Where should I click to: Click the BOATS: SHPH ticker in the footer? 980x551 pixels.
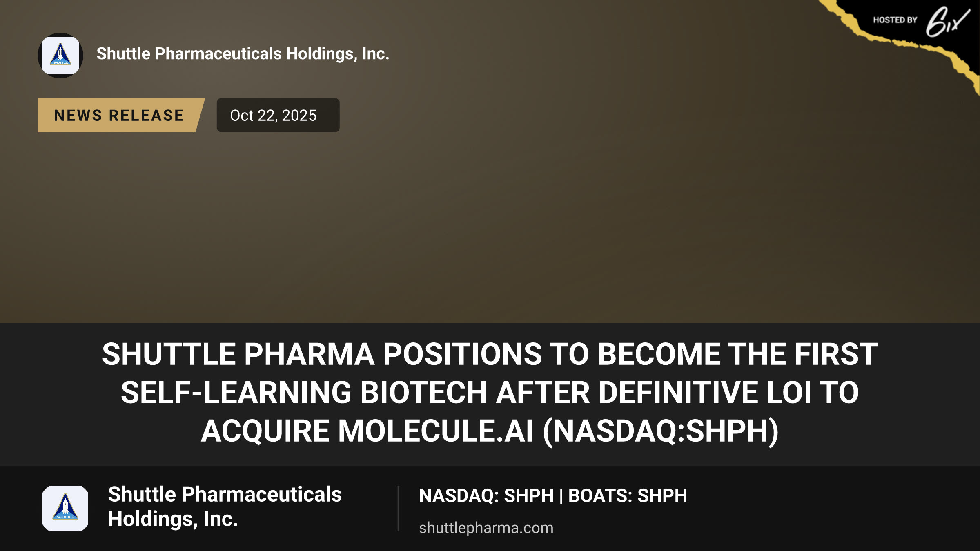point(628,495)
